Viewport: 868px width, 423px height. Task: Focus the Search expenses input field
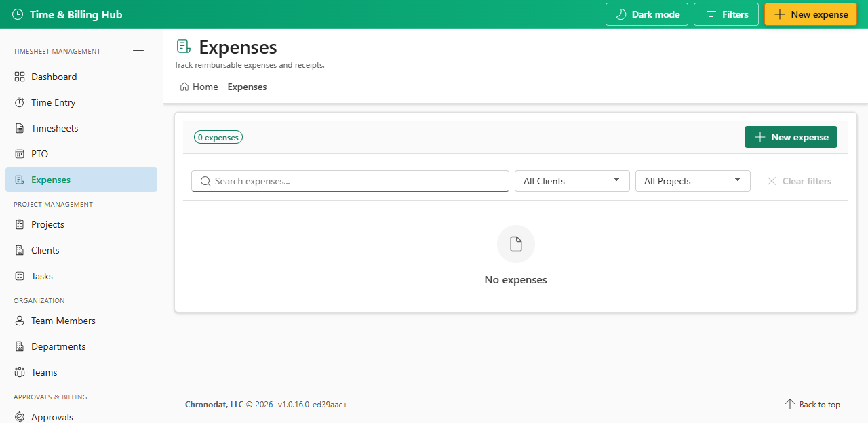[x=350, y=181]
